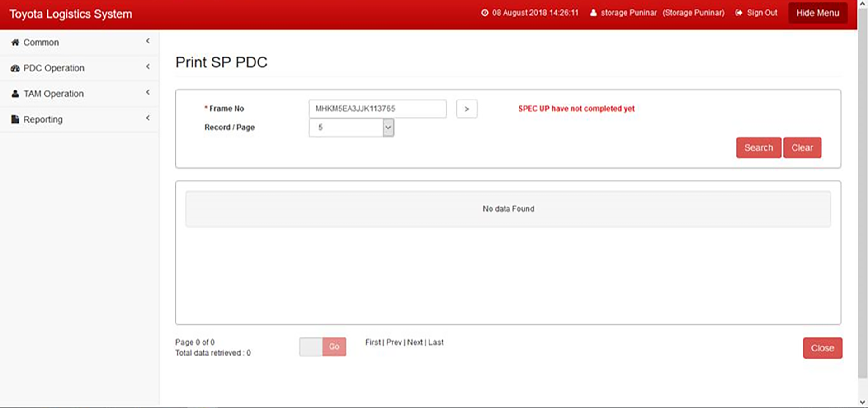
Task: Go to the Next page link
Action: (x=415, y=342)
